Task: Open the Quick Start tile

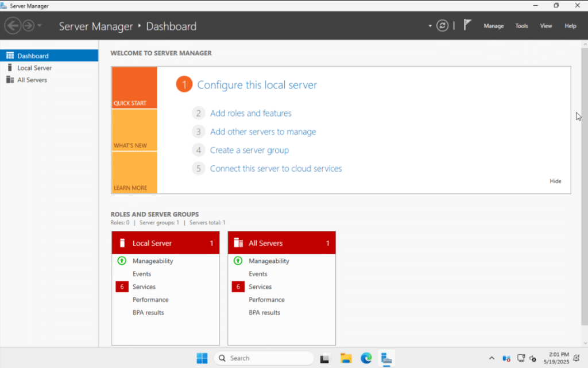Action: click(x=134, y=88)
